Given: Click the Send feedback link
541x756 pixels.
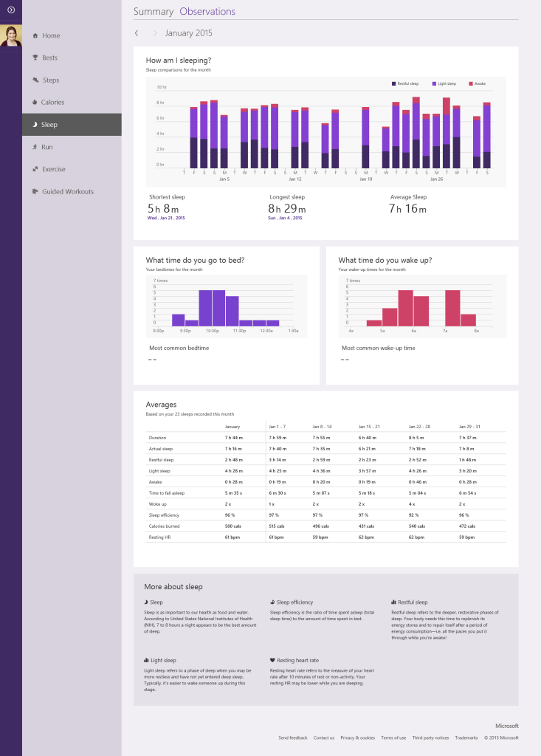Looking at the screenshot, I should [x=293, y=738].
